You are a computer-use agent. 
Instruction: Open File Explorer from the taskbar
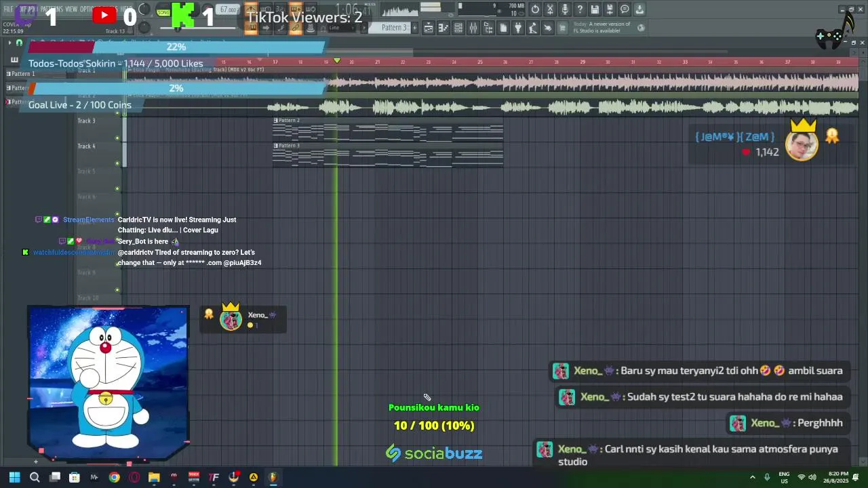[x=154, y=477]
